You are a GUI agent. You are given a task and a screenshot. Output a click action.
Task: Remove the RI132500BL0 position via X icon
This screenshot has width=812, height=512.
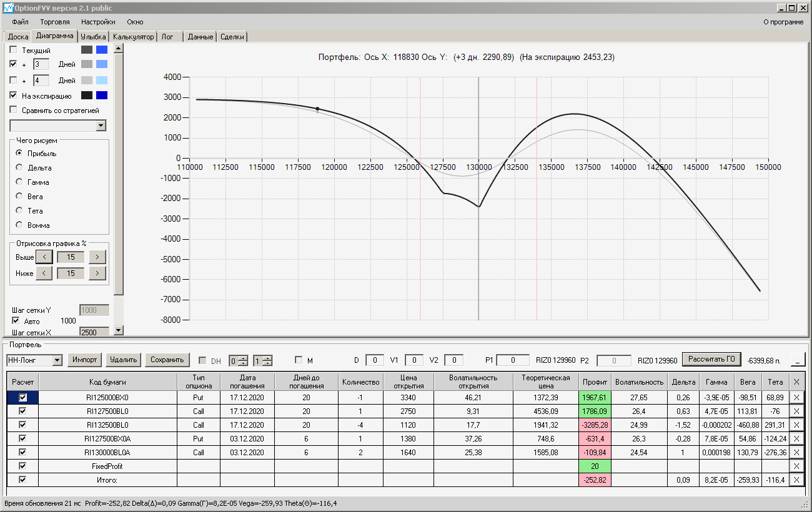click(796, 425)
